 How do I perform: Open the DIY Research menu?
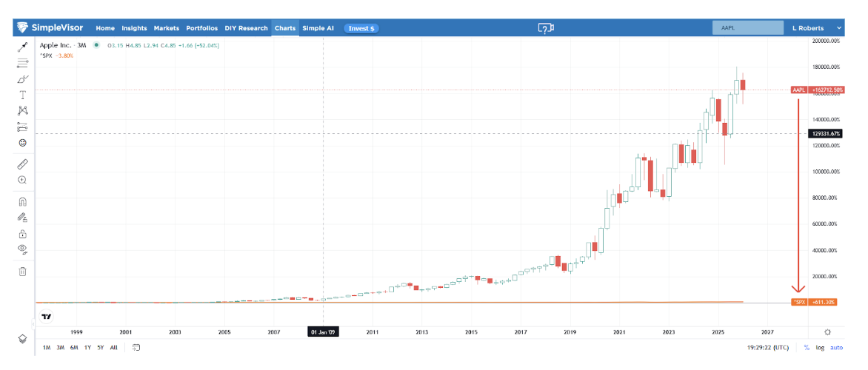(x=247, y=28)
